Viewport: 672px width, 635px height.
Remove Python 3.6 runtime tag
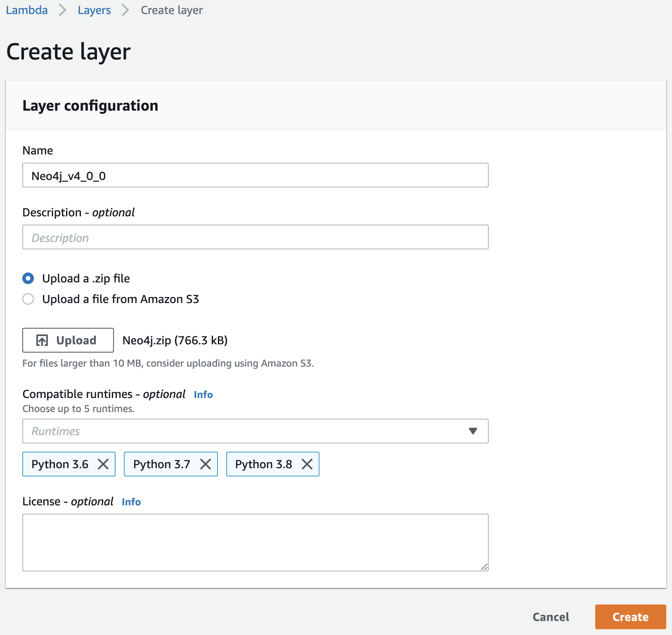(x=103, y=464)
